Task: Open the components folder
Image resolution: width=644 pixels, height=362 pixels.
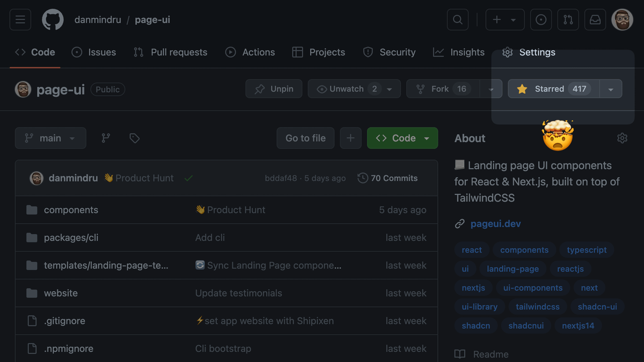Action: click(71, 210)
